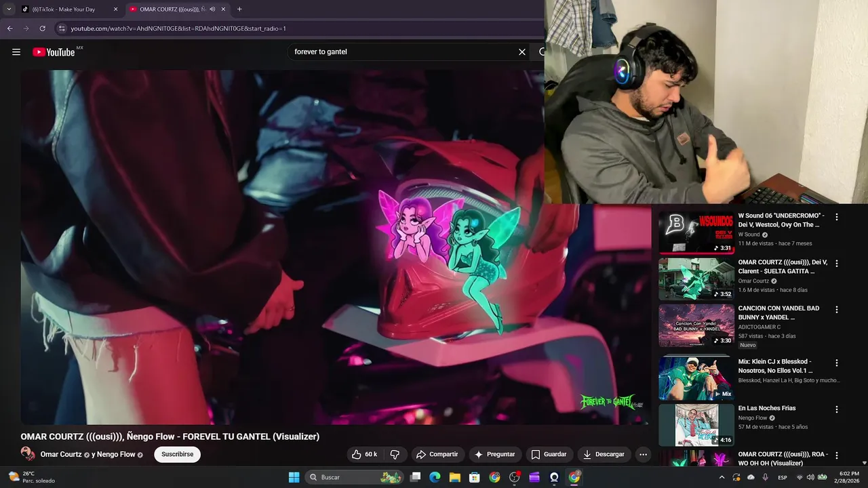Screen dimensions: 868x488
Task: Open options menu for CANCION CON YANDEL
Action: [x=837, y=310]
